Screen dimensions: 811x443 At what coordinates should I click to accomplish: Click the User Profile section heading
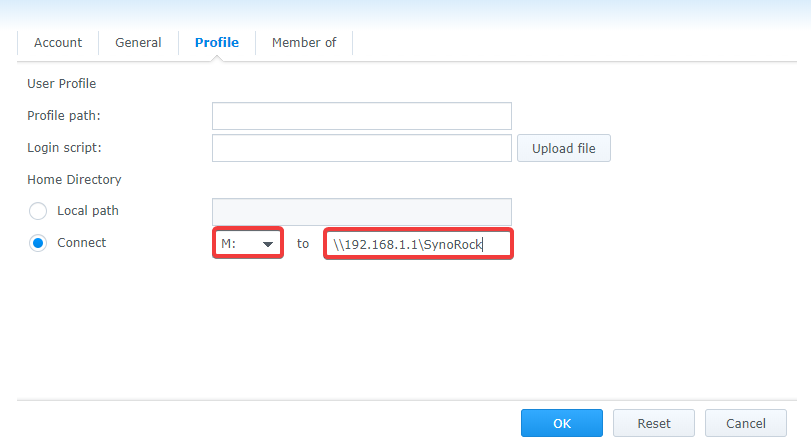coord(62,84)
